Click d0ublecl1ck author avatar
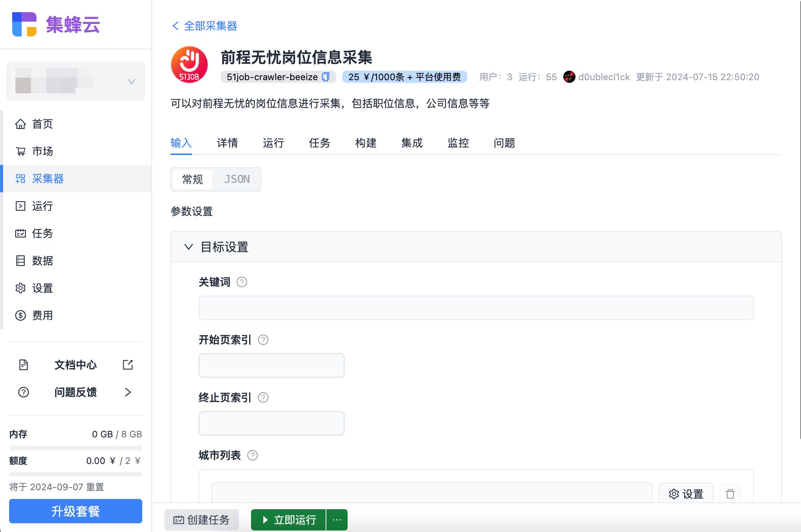Viewport: 801px width, 532px height. tap(569, 77)
